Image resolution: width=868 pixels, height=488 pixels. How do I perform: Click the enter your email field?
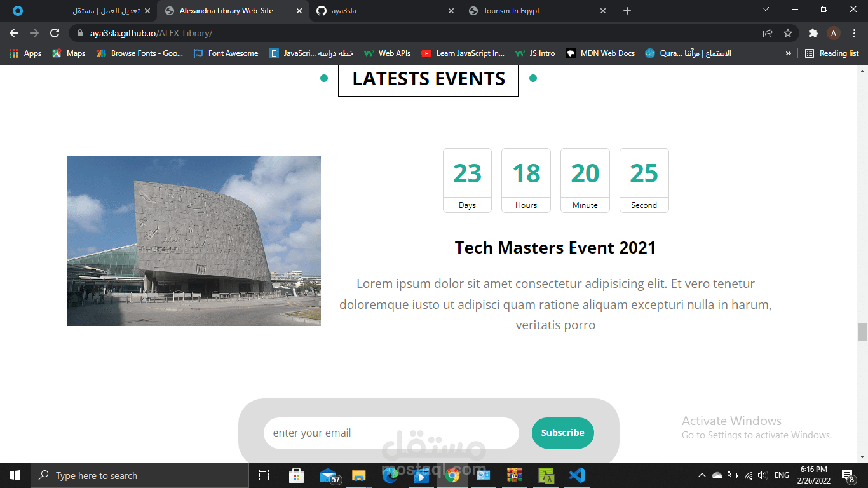click(x=391, y=433)
